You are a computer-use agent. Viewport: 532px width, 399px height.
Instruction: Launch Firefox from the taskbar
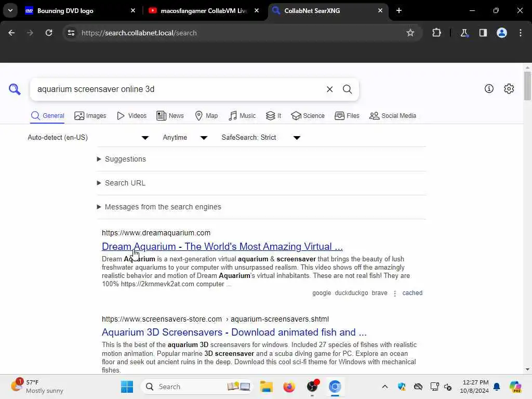point(289,387)
